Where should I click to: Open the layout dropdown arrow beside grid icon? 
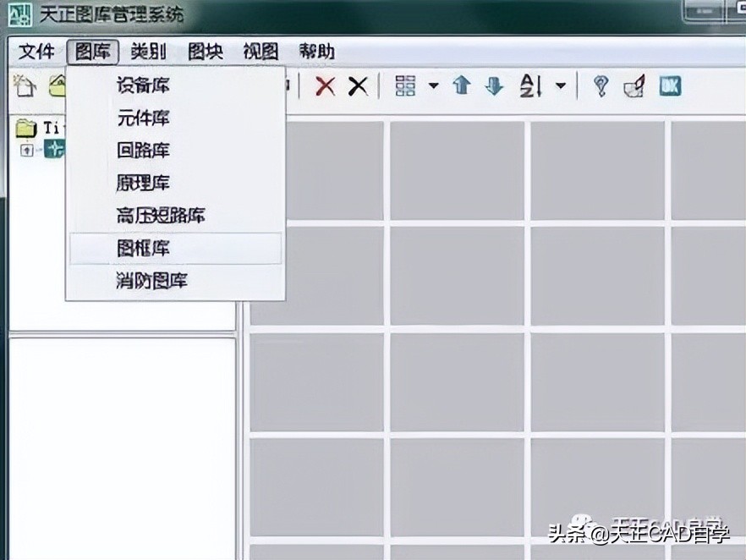[433, 85]
